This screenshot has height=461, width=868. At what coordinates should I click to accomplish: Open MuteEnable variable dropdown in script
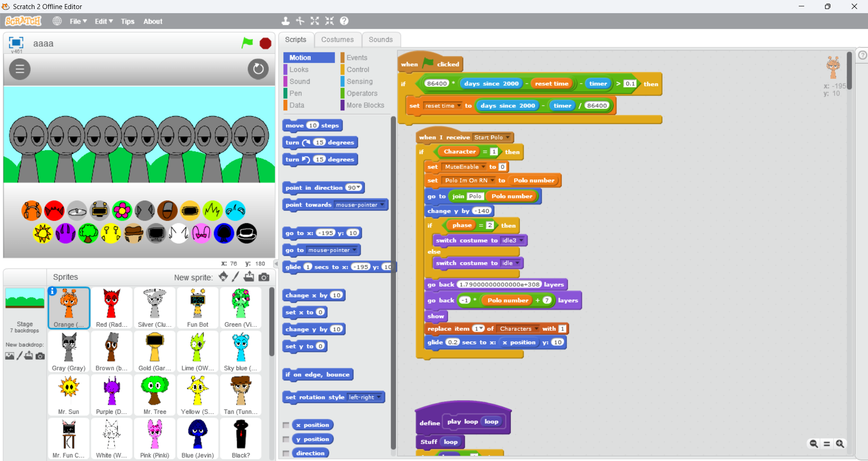tap(483, 167)
